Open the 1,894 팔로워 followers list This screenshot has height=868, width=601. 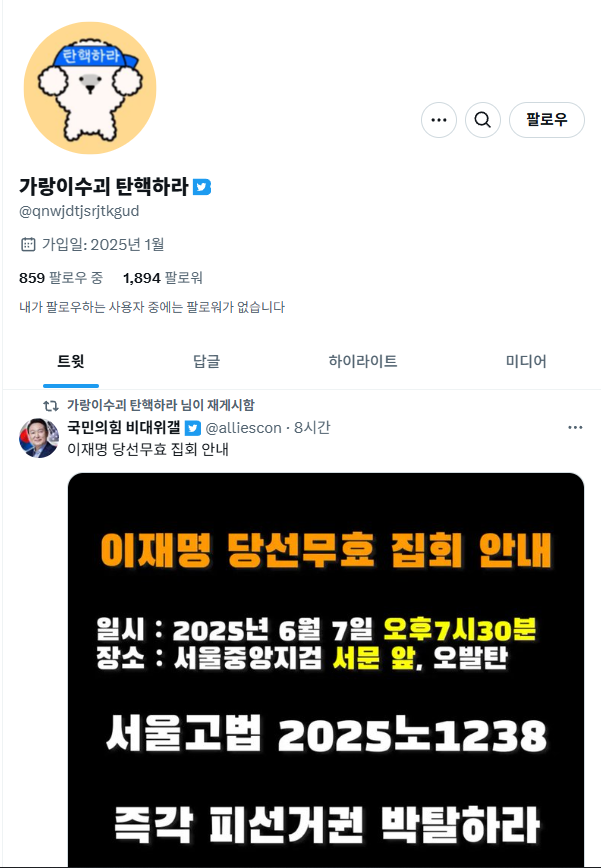pyautogui.click(x=163, y=277)
